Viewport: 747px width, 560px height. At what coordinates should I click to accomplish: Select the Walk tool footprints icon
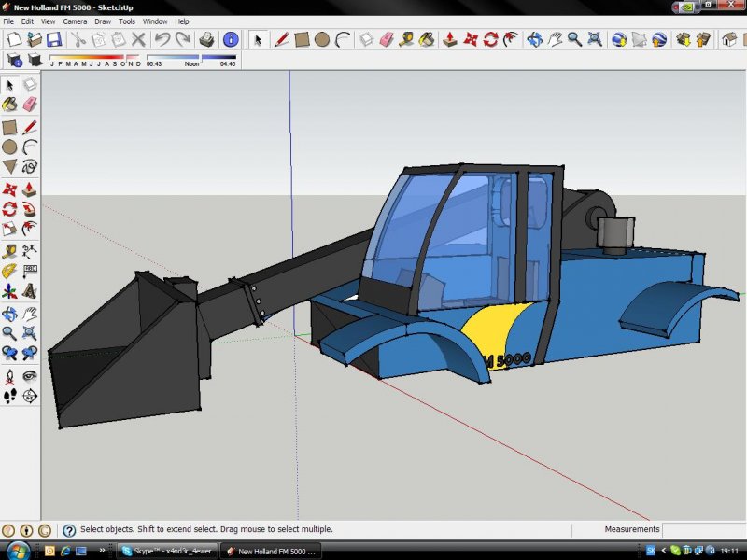(x=9, y=396)
